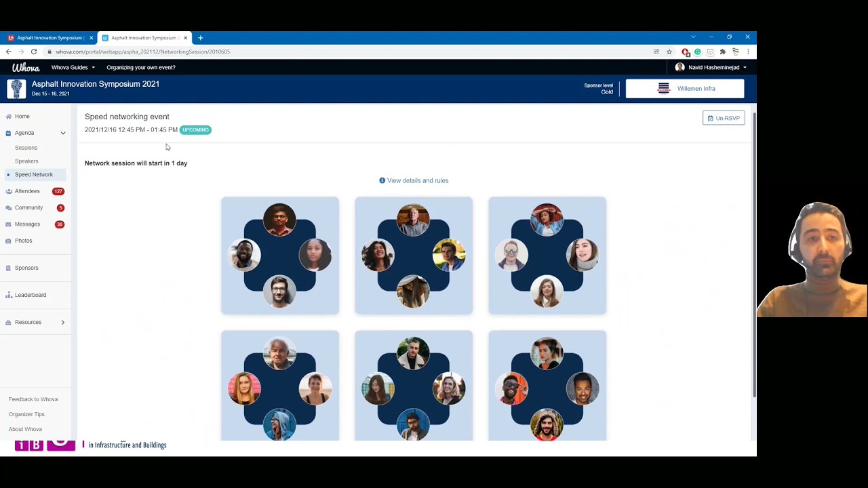Click the info icon beside View details

click(382, 180)
